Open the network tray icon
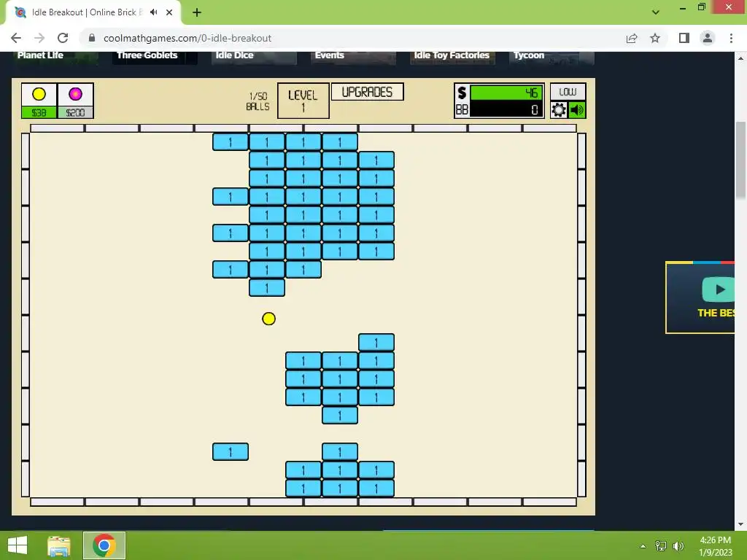The width and height of the screenshot is (747, 560). (661, 545)
